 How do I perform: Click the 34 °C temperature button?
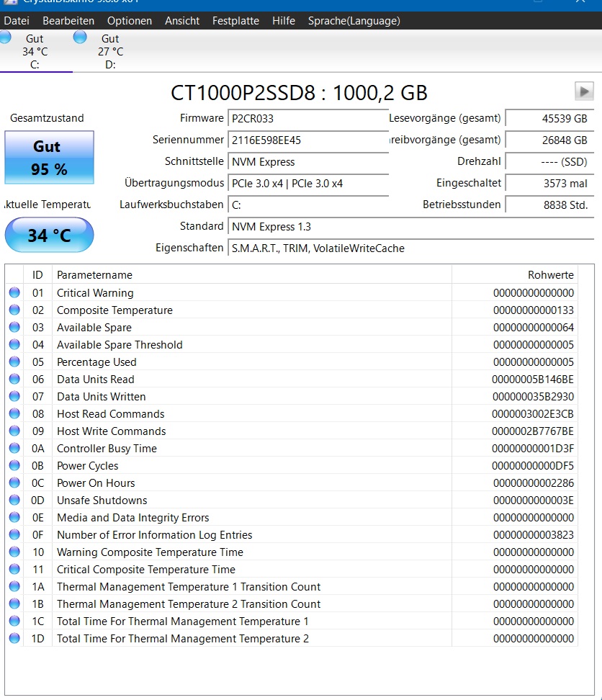click(49, 235)
